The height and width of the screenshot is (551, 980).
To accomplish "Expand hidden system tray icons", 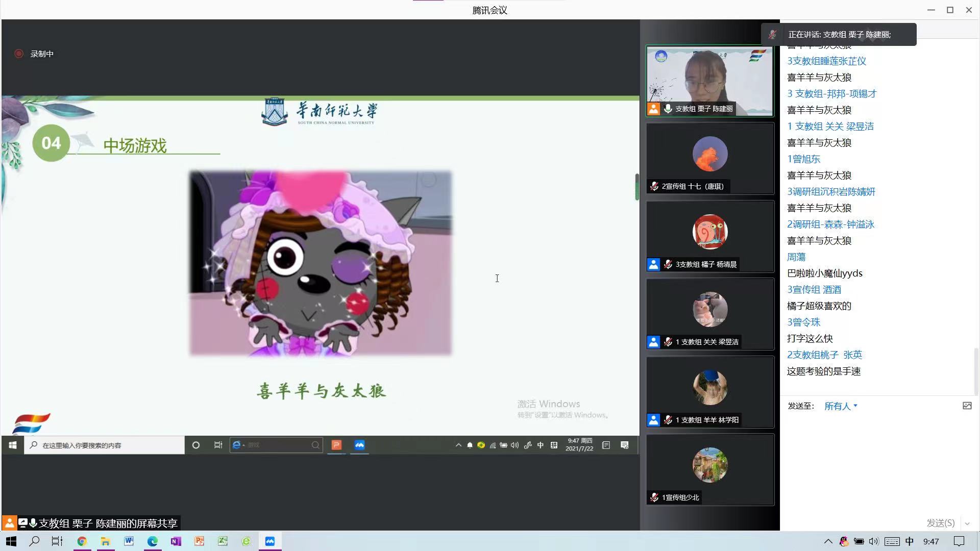I will pyautogui.click(x=828, y=541).
